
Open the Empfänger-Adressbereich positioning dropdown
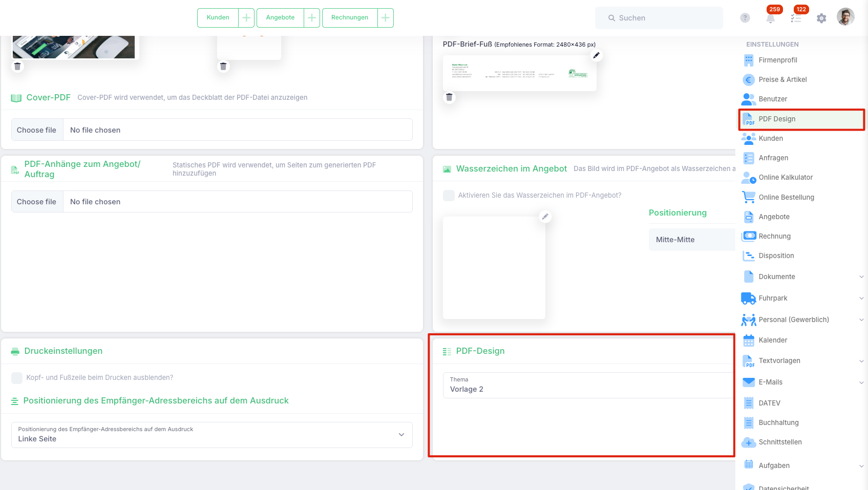click(212, 435)
